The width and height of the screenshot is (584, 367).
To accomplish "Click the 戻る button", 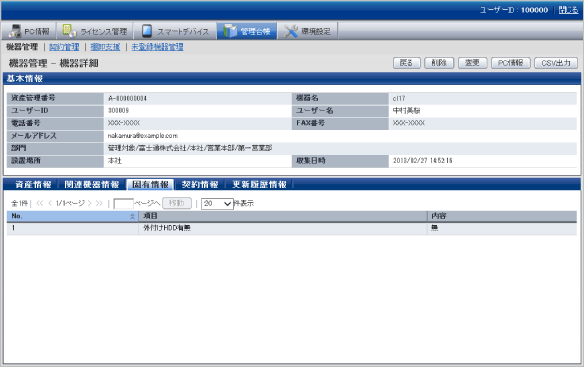I will coord(406,63).
